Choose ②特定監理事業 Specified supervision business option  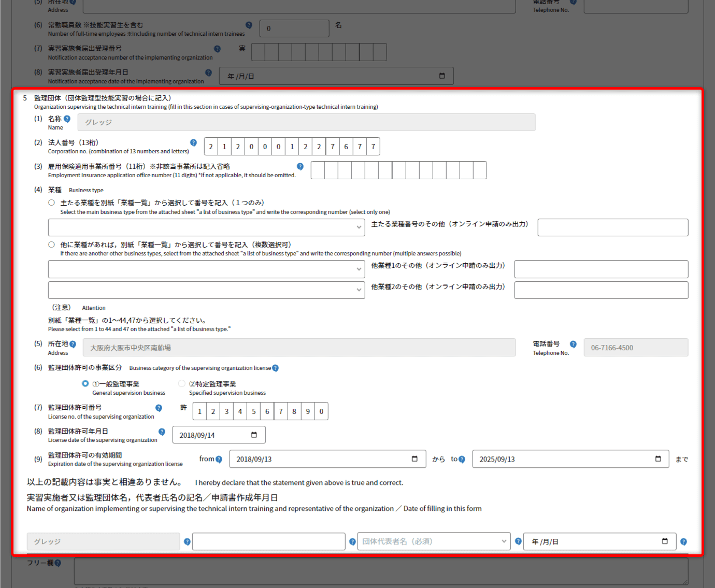tap(181, 383)
